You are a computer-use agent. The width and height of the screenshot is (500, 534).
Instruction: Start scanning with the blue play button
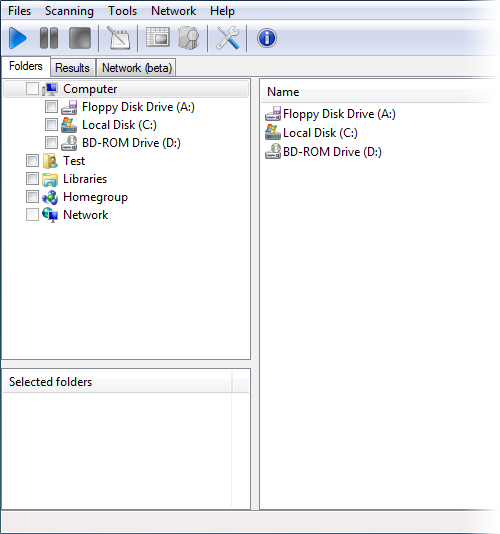click(17, 38)
